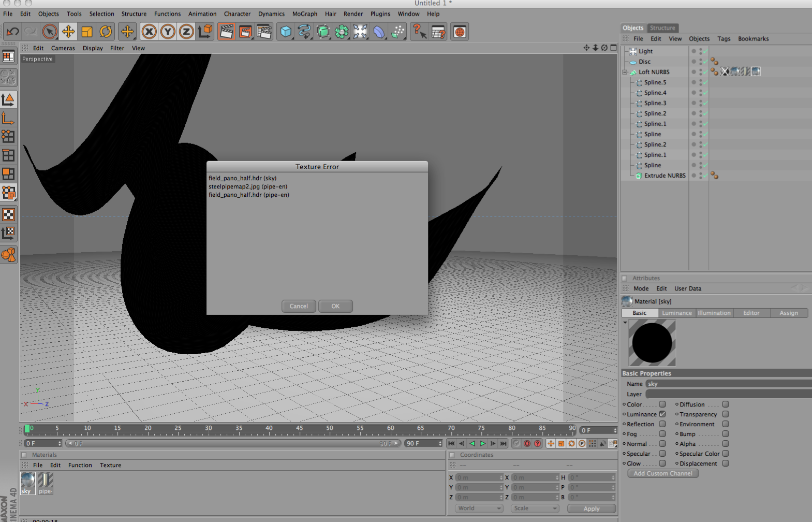Activate the Rotate tool

(106, 32)
